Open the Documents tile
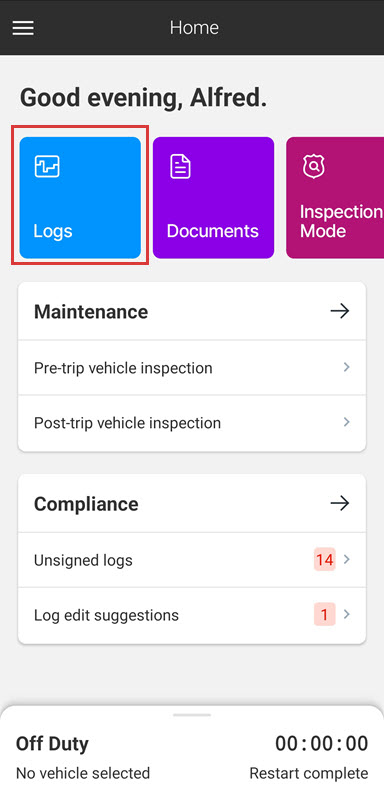 [213, 198]
